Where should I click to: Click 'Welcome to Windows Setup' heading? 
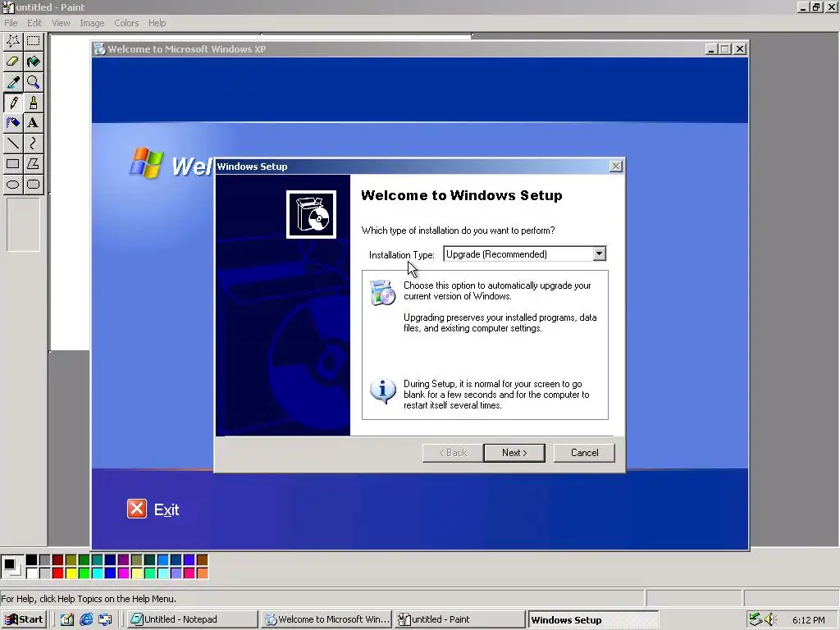click(462, 195)
